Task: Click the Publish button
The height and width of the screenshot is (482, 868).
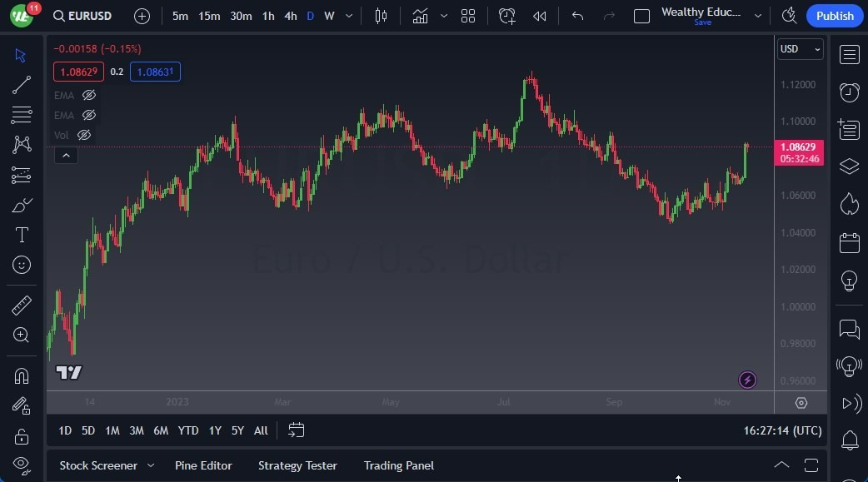Action: click(x=834, y=15)
